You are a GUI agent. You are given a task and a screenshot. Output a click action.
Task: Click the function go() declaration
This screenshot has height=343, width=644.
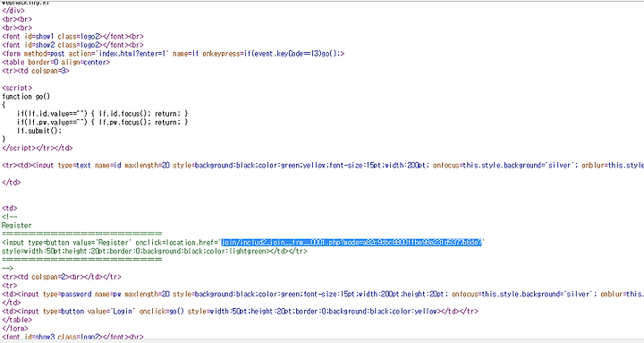pyautogui.click(x=26, y=97)
